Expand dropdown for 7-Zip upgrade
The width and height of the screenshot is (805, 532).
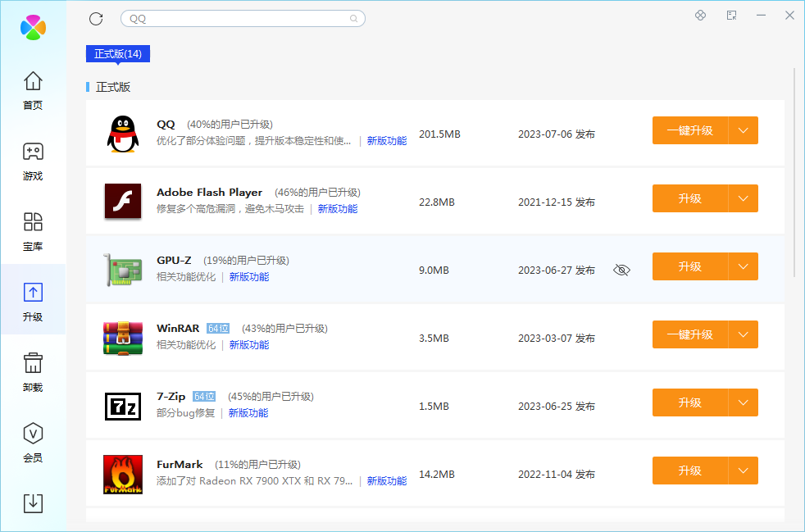[743, 402]
